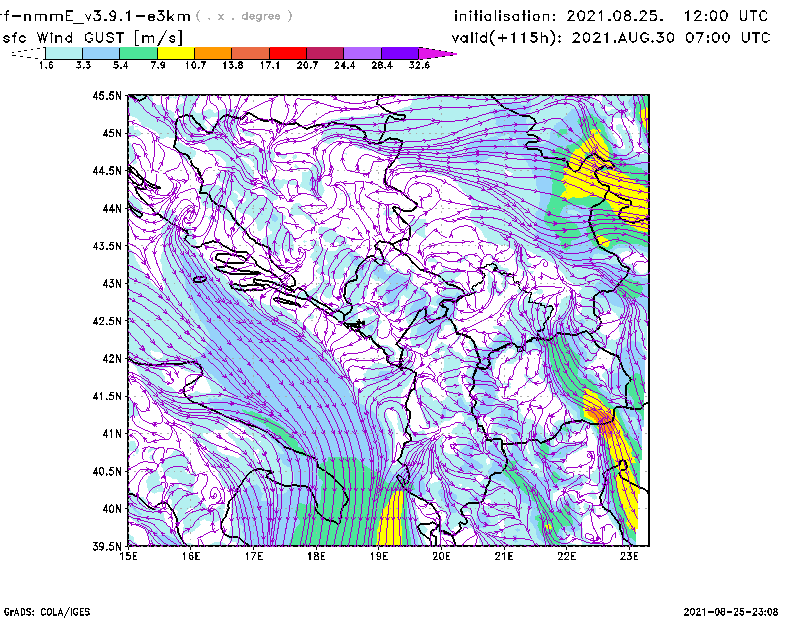The width and height of the screenshot is (800, 618).
Task: Click the crimson 20.7–24.4 legend swatch
Action: 325,53
